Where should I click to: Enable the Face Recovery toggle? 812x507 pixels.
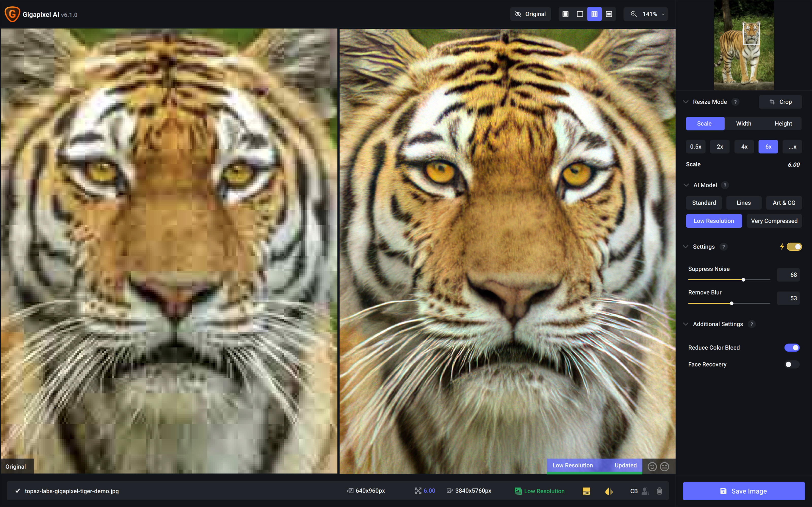pos(791,364)
